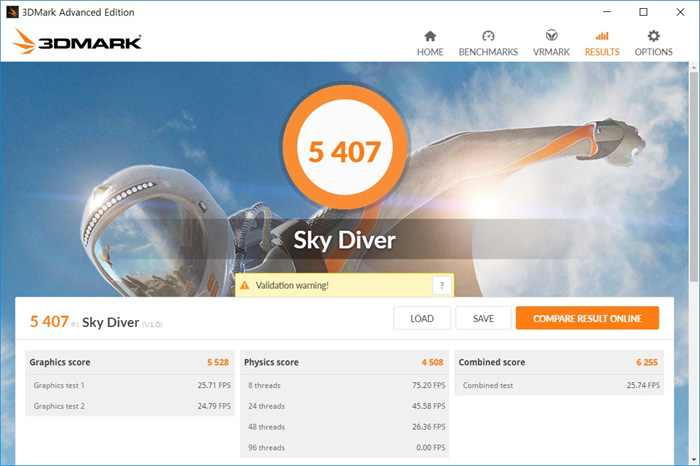700x466 pixels.
Task: Click the 3DMark logo in header
Action: coord(76,42)
